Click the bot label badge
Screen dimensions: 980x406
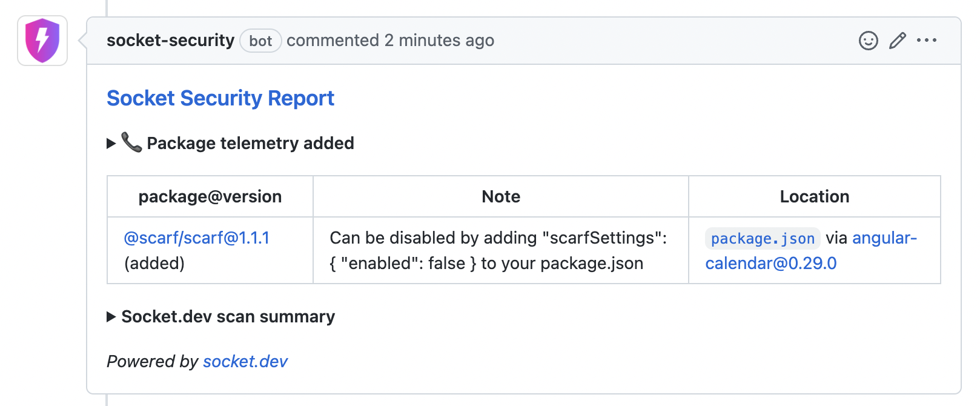coord(260,41)
